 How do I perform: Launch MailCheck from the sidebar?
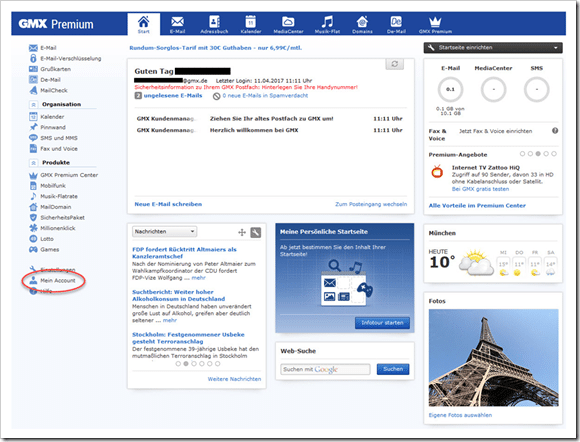point(48,90)
